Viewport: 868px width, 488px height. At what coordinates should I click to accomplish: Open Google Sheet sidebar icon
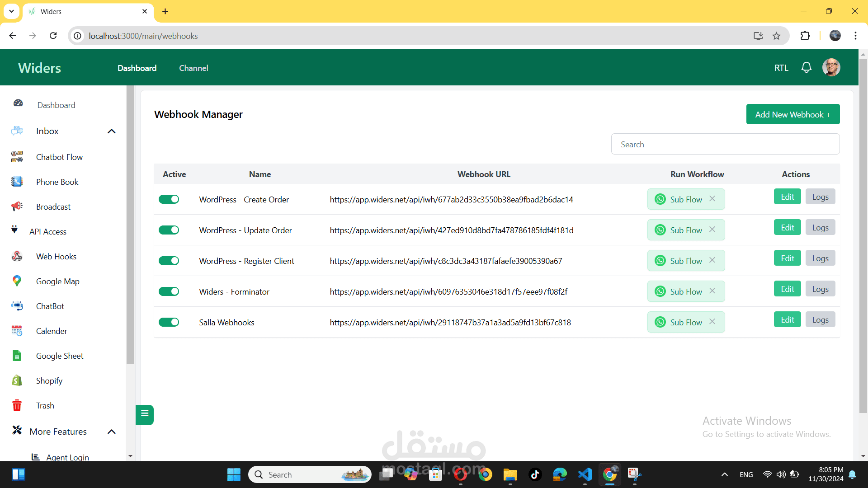17,356
